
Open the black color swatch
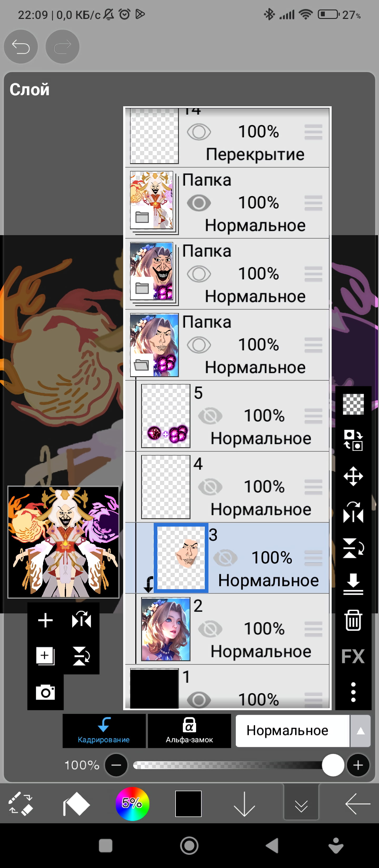click(188, 804)
